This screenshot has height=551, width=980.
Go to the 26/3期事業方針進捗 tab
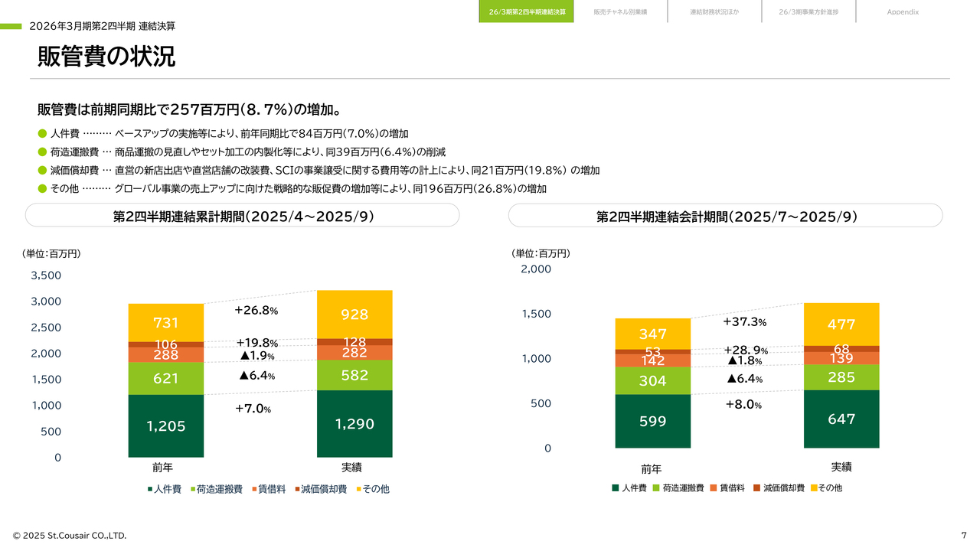[808, 12]
